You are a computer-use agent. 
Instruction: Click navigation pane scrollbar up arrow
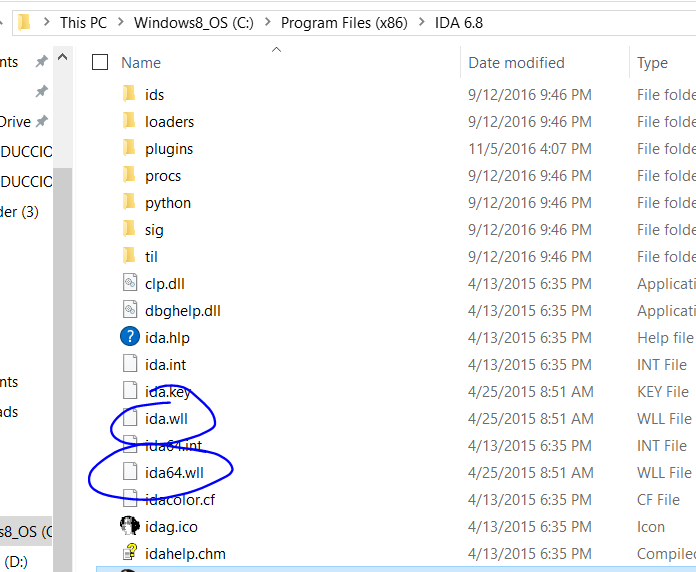63,57
